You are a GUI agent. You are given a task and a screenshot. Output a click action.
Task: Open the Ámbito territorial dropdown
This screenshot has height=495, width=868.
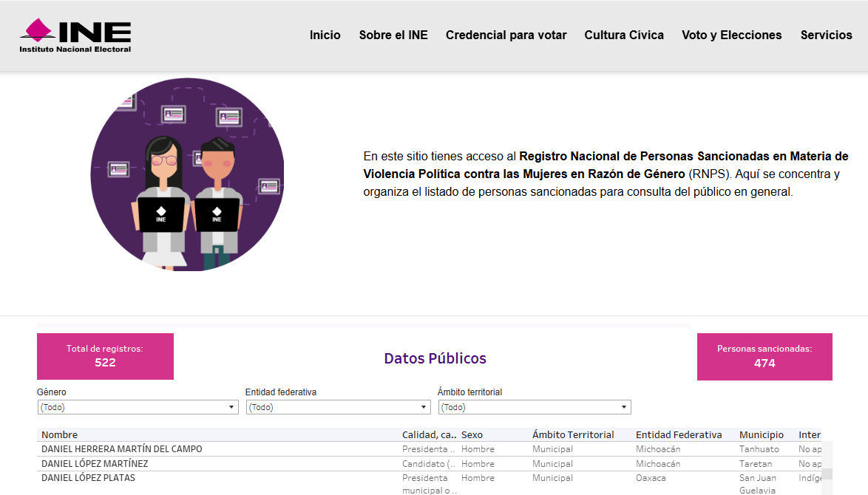535,407
